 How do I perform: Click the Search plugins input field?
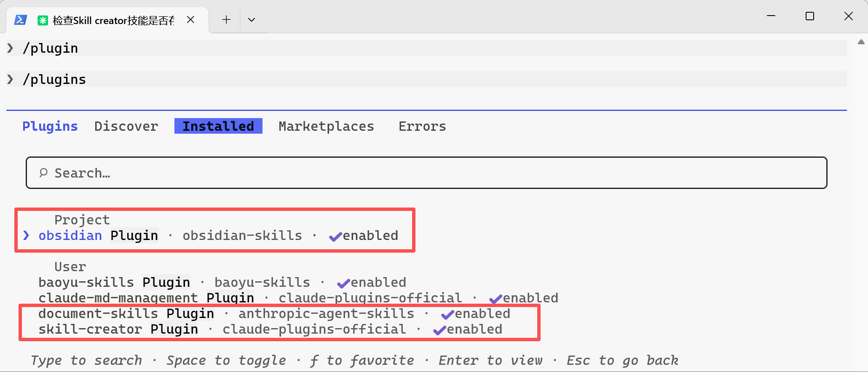point(426,173)
